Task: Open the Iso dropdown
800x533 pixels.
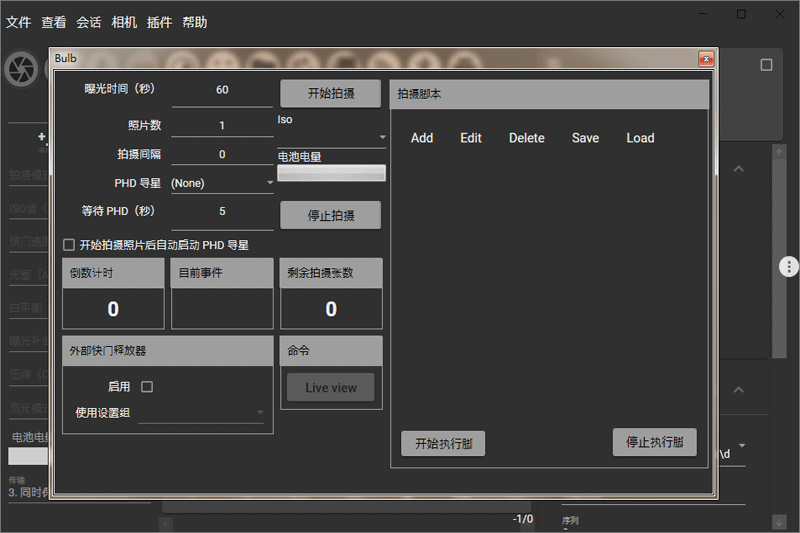Action: (332, 137)
